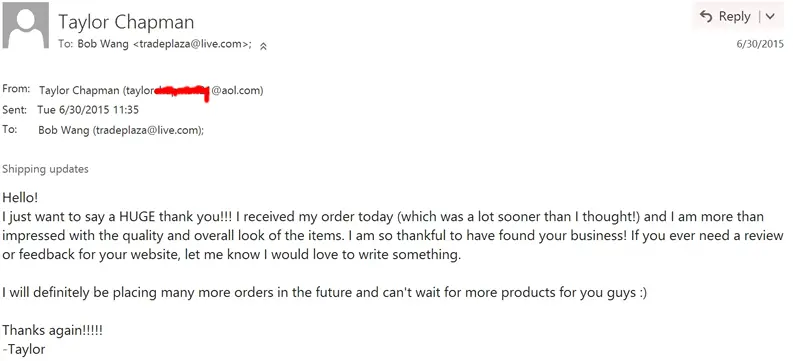Click the Reply arrow icon

tap(706, 17)
